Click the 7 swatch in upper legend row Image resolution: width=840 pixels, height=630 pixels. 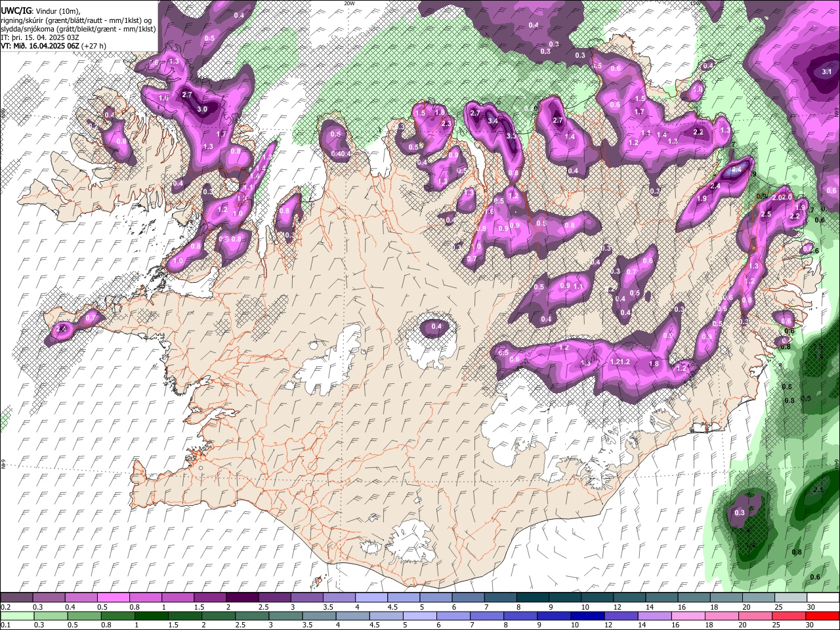click(x=500, y=598)
